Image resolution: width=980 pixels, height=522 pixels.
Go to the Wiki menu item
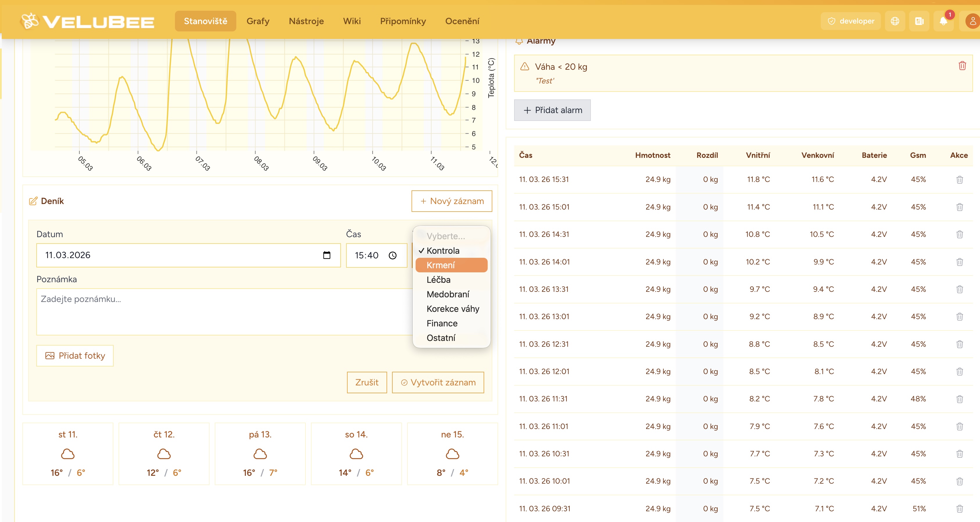pos(352,21)
